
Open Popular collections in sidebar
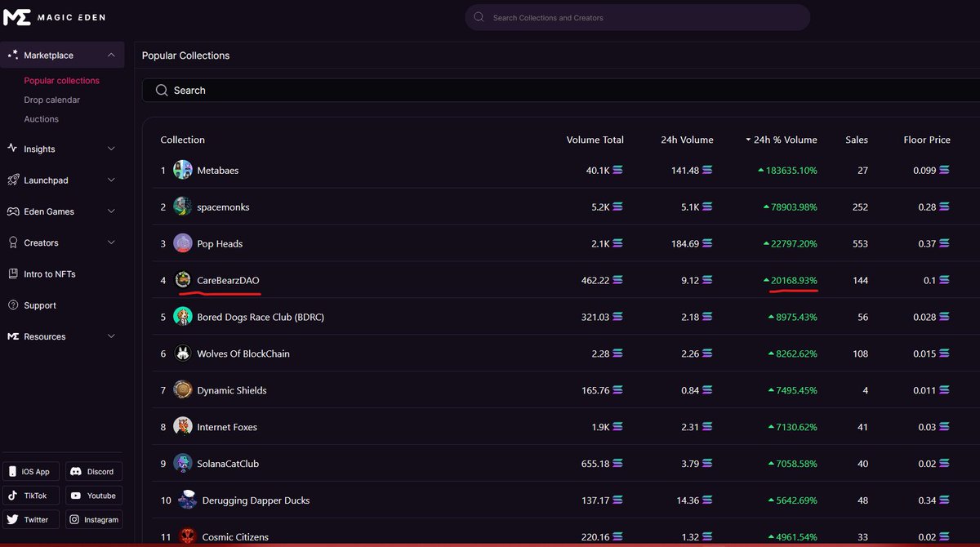coord(62,81)
